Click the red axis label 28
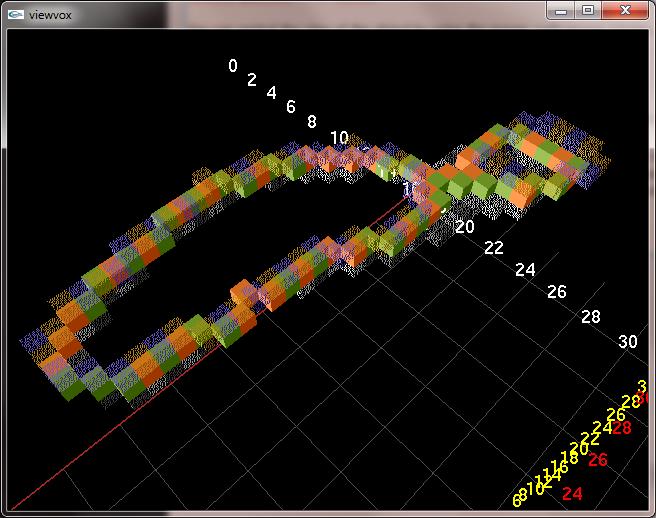Screen dimensions: 656x518 [x=622, y=428]
